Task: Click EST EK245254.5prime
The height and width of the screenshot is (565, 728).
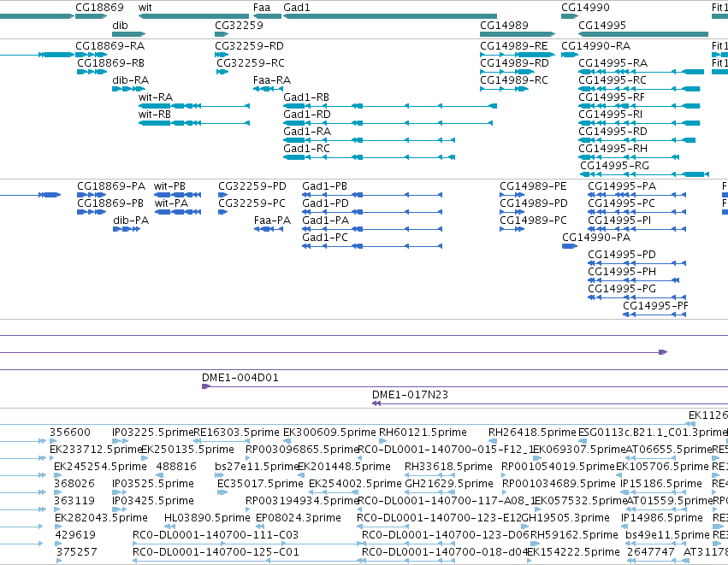Action: [58, 476]
